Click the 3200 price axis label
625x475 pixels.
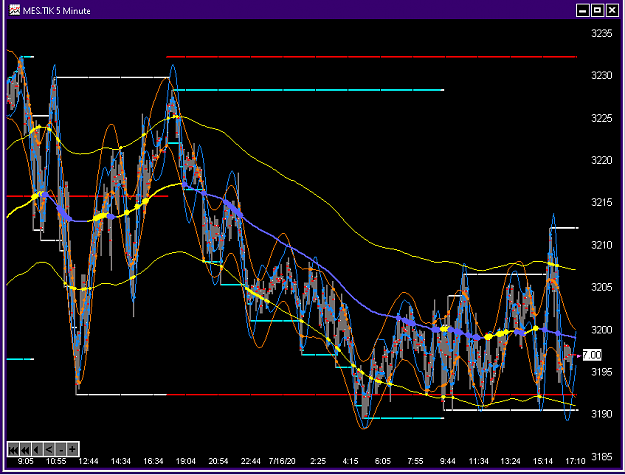tap(601, 330)
